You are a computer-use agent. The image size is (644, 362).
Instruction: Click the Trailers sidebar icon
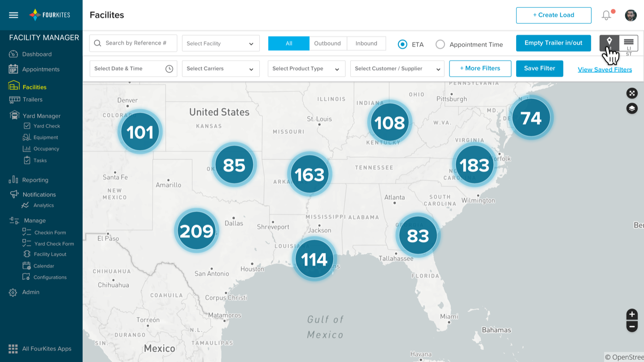(14, 99)
